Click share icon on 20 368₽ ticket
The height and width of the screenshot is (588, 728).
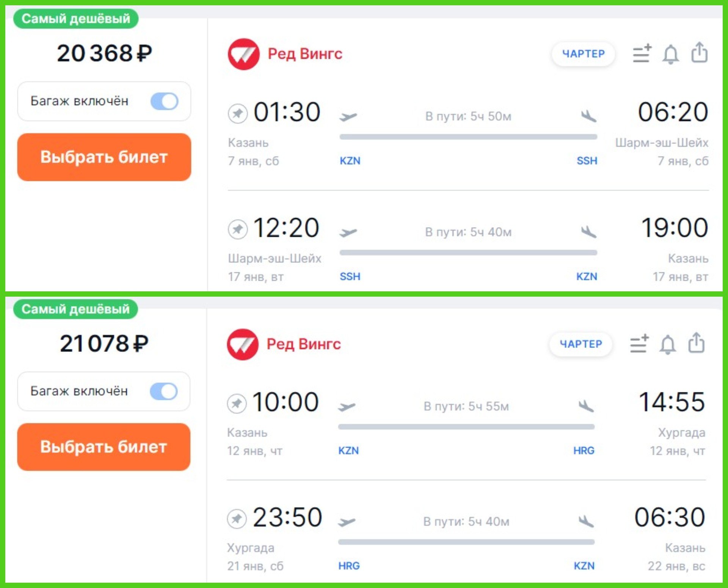click(699, 53)
